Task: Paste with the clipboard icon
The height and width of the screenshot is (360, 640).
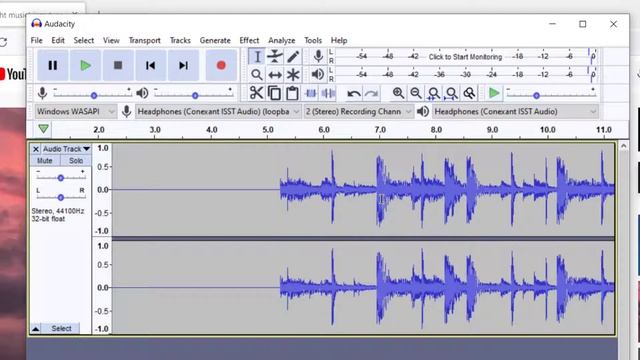Action: [x=292, y=93]
